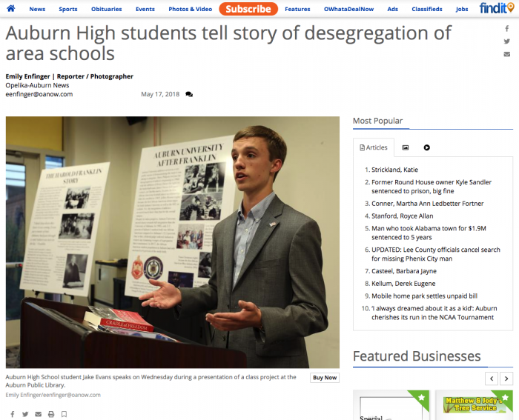Click Buy Now for the photo

click(325, 378)
